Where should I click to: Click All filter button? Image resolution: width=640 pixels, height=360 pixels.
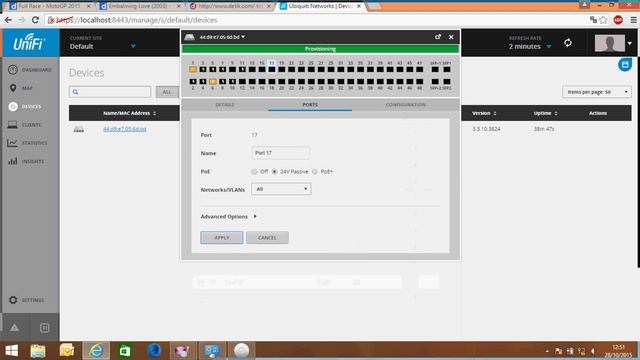(x=167, y=92)
